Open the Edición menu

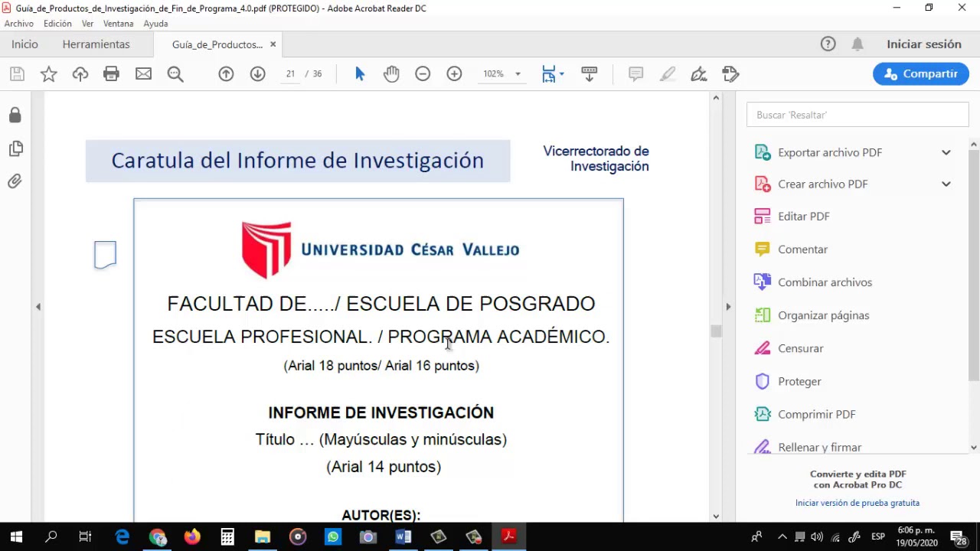pyautogui.click(x=57, y=24)
